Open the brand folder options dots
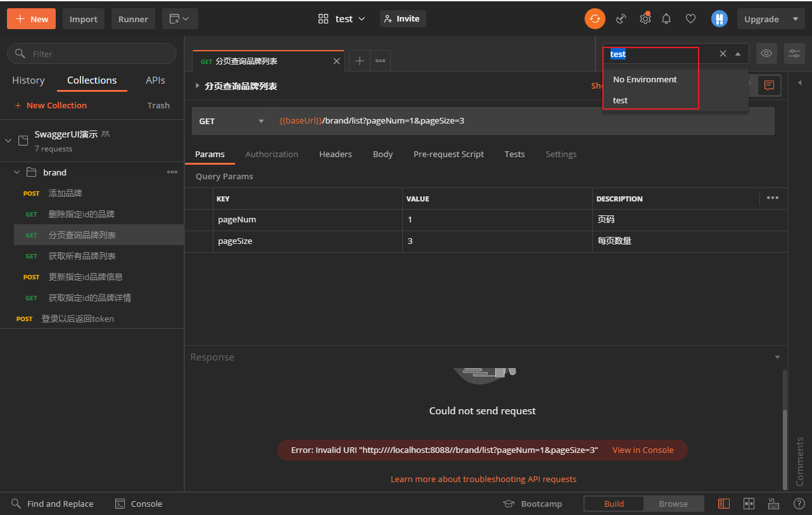Screen dimensions: 812x515 click(172, 172)
